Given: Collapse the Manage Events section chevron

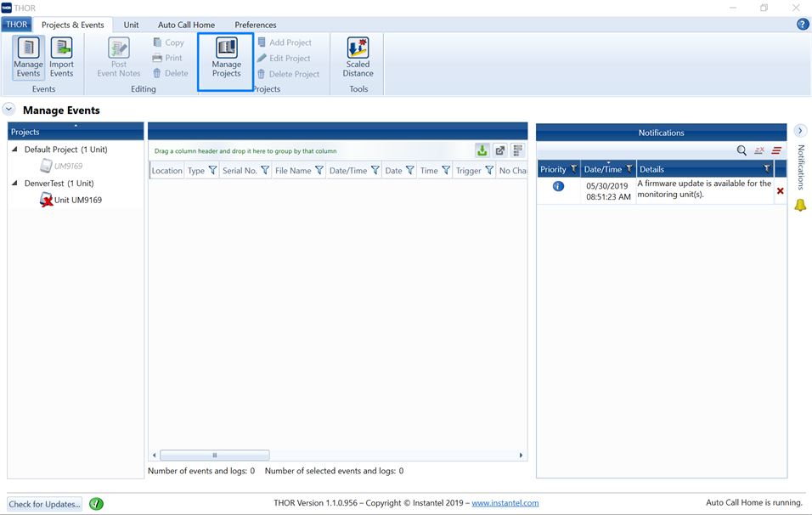Looking at the screenshot, I should click(8, 110).
